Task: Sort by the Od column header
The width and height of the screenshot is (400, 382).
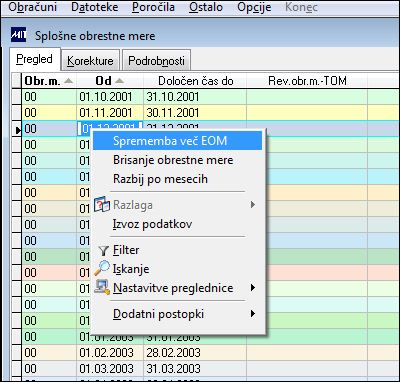Action: pyautogui.click(x=110, y=81)
